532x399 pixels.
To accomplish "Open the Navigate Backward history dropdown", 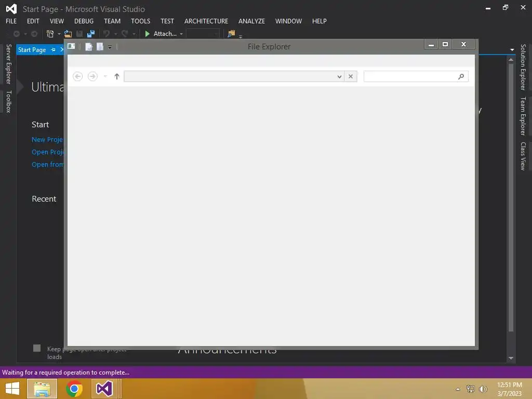I will (x=25, y=34).
